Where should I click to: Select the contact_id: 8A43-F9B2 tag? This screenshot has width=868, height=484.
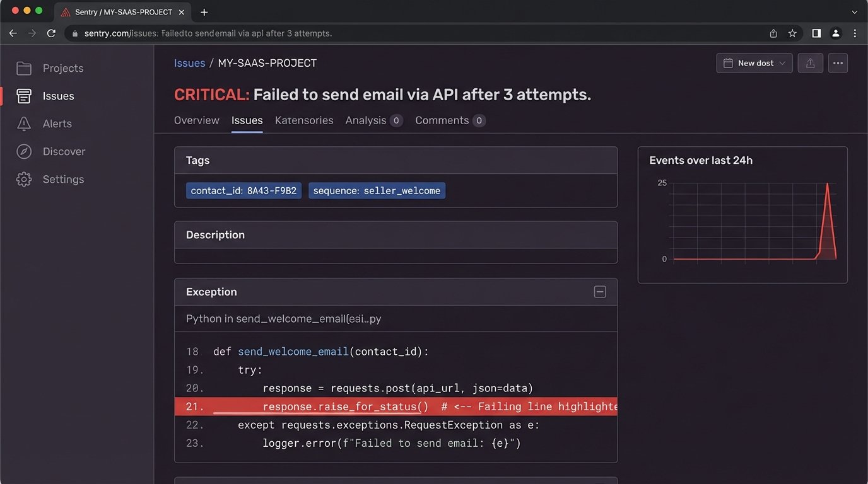coord(243,191)
